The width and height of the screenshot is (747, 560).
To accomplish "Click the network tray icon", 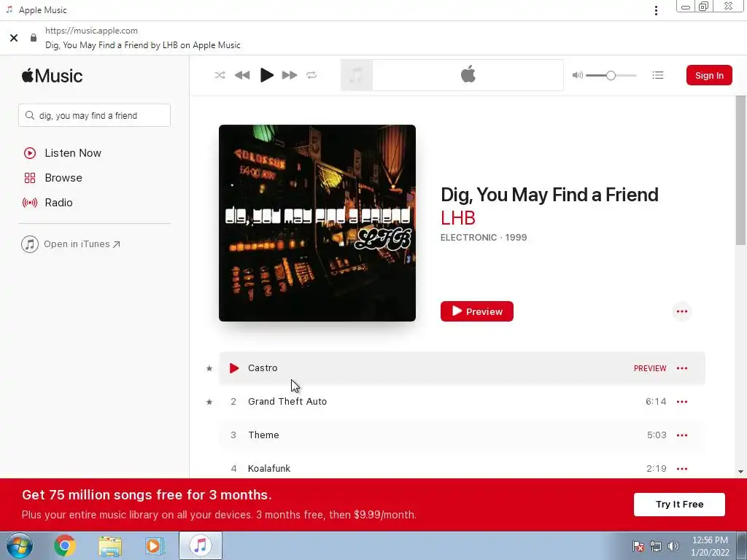I will pos(656,546).
